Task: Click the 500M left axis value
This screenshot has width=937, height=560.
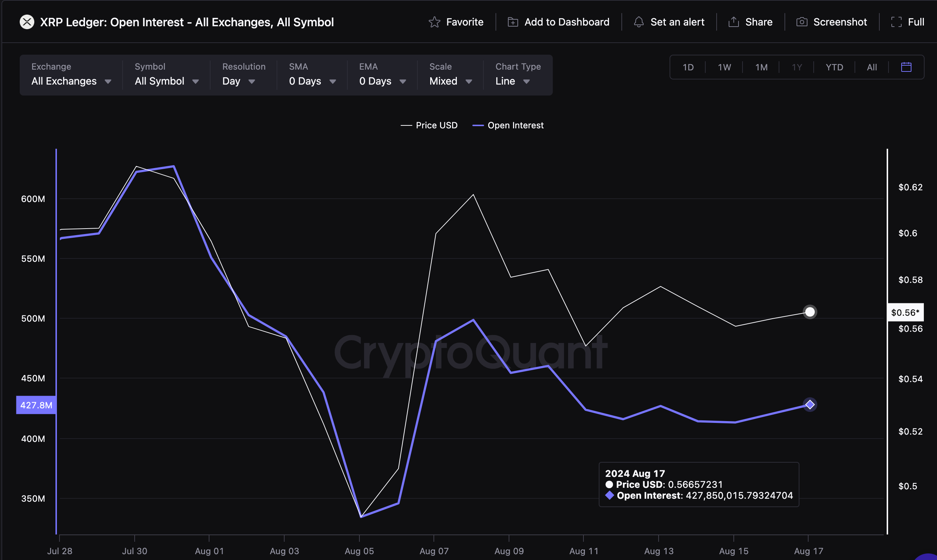Action: pyautogui.click(x=33, y=319)
